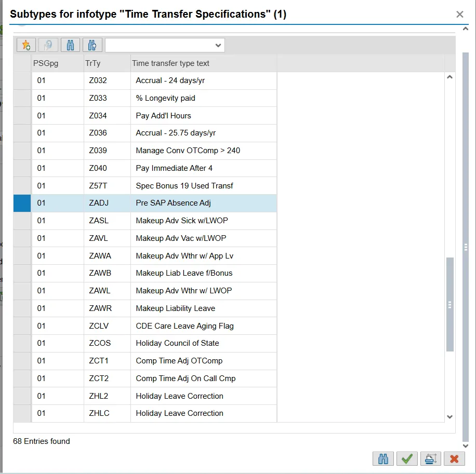The height and width of the screenshot is (474, 476).
Task: Click the Find binoculars icon in the top toolbar
Action: tap(70, 45)
